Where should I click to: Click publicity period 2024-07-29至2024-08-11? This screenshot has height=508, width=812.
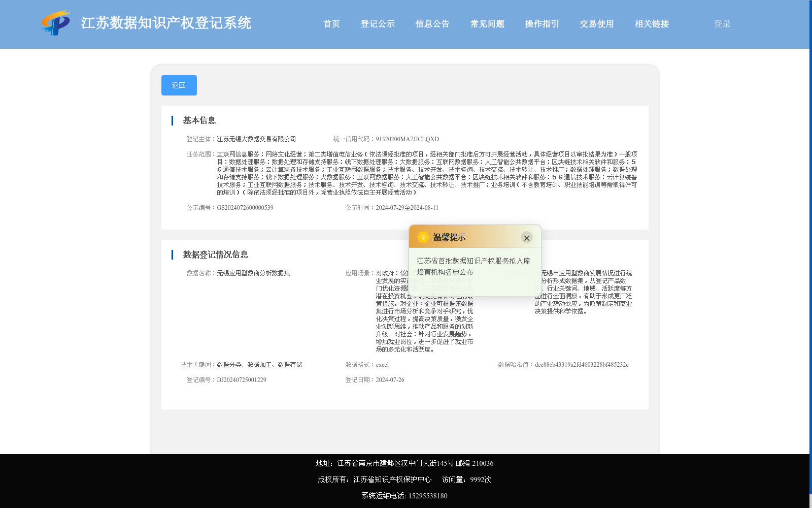407,208
